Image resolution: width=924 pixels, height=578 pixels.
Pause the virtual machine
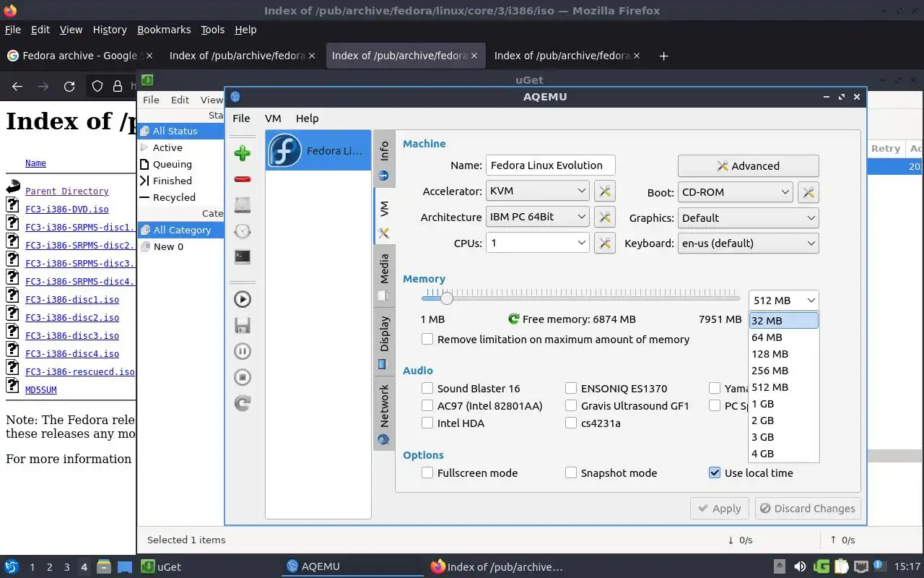[243, 351]
